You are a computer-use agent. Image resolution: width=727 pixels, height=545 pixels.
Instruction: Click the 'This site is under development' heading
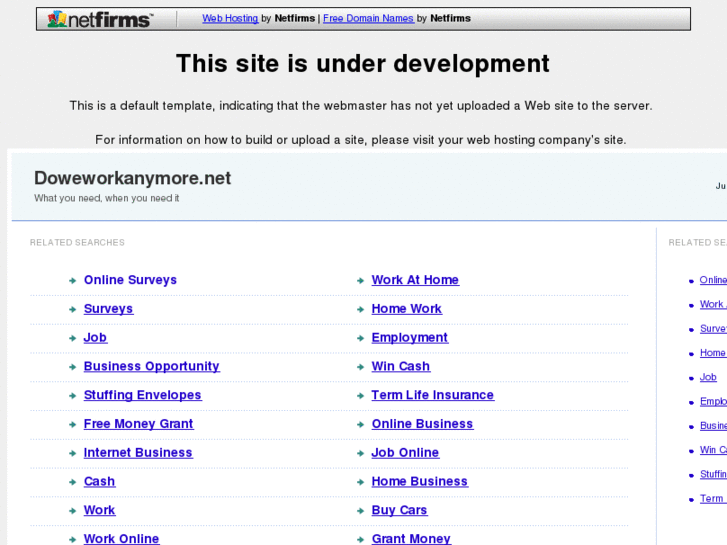(363, 64)
